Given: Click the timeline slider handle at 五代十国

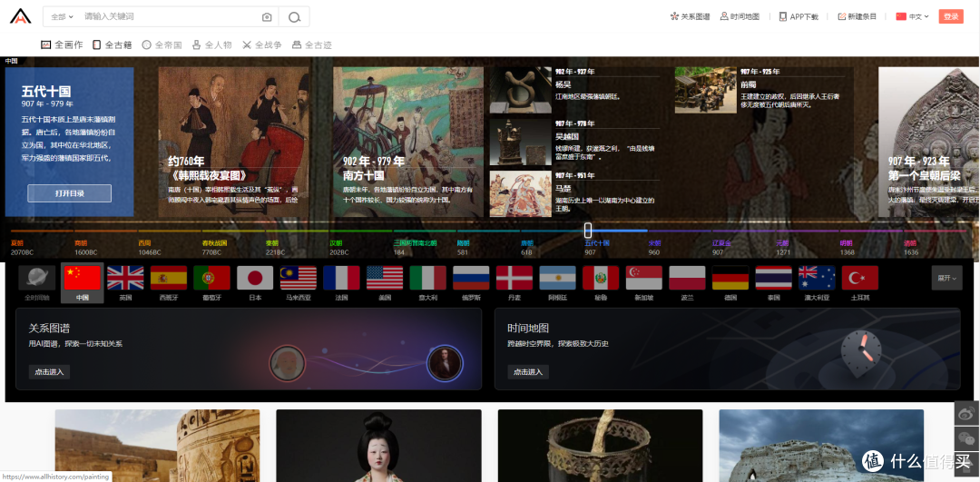Looking at the screenshot, I should tap(587, 230).
